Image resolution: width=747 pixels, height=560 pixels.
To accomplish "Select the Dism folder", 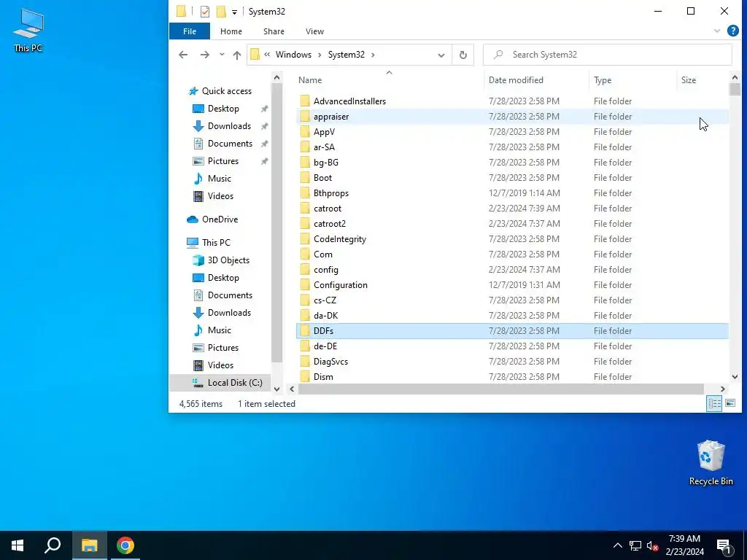I will tap(323, 377).
